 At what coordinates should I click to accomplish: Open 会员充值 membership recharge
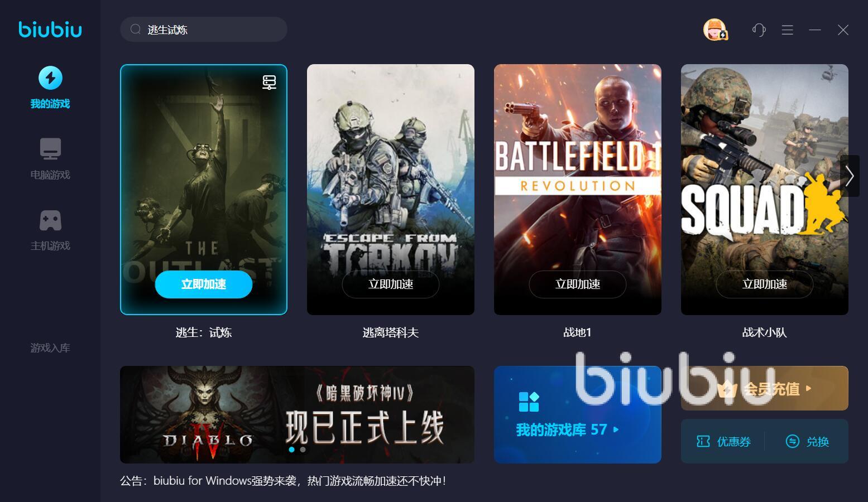tap(764, 388)
